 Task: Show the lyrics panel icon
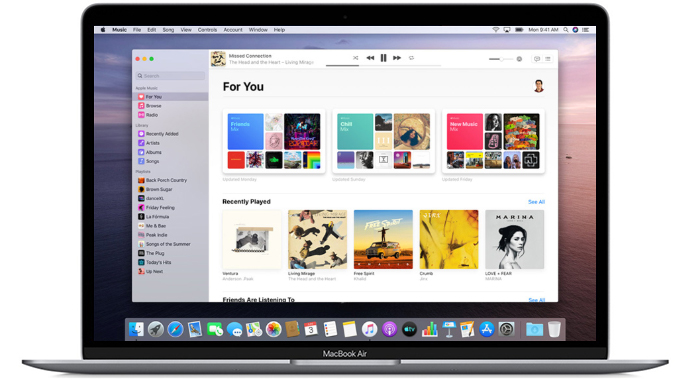tap(536, 59)
